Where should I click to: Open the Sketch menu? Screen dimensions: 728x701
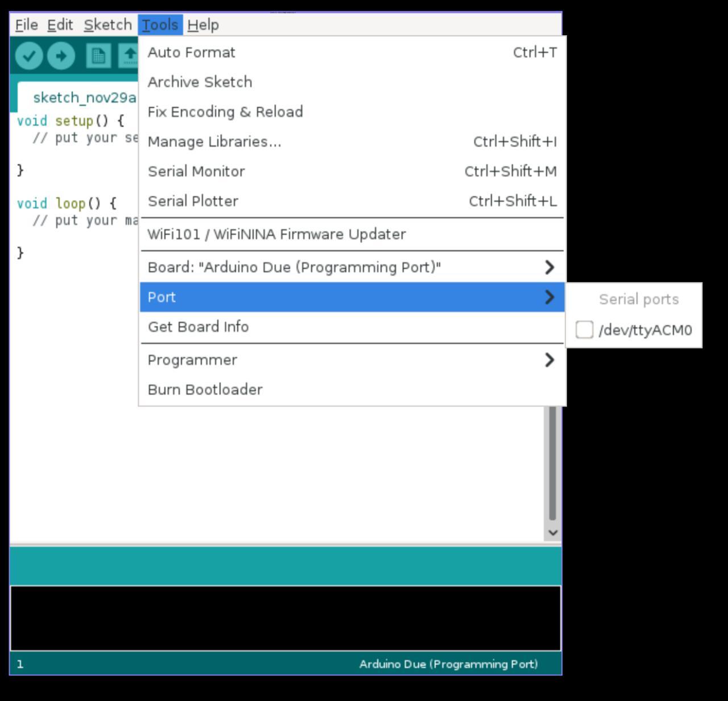pos(107,25)
